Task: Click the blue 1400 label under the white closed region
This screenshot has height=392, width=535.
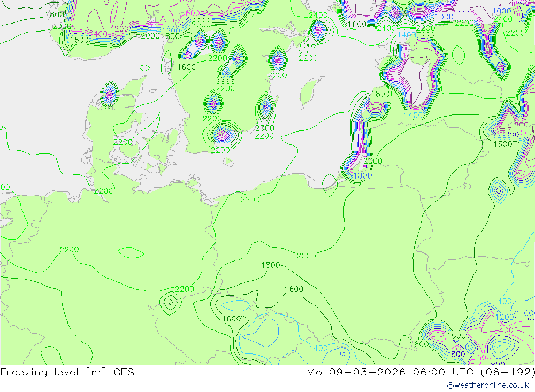Action: coord(413,116)
